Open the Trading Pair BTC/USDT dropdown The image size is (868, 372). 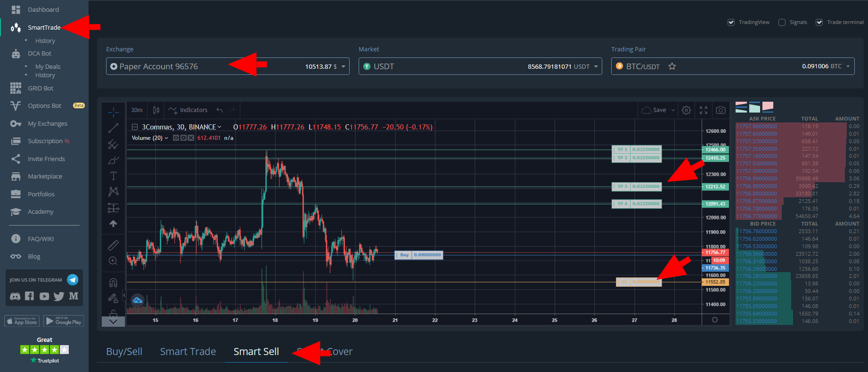click(733, 66)
